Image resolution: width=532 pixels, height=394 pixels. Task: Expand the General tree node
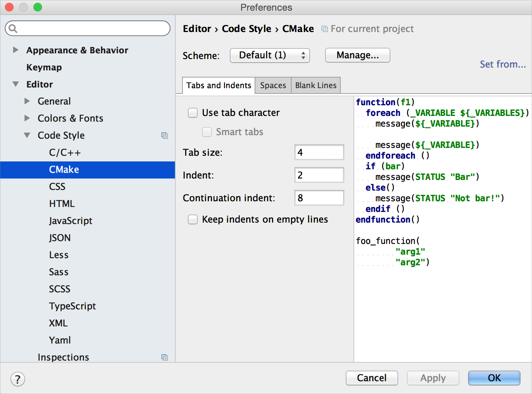click(27, 101)
